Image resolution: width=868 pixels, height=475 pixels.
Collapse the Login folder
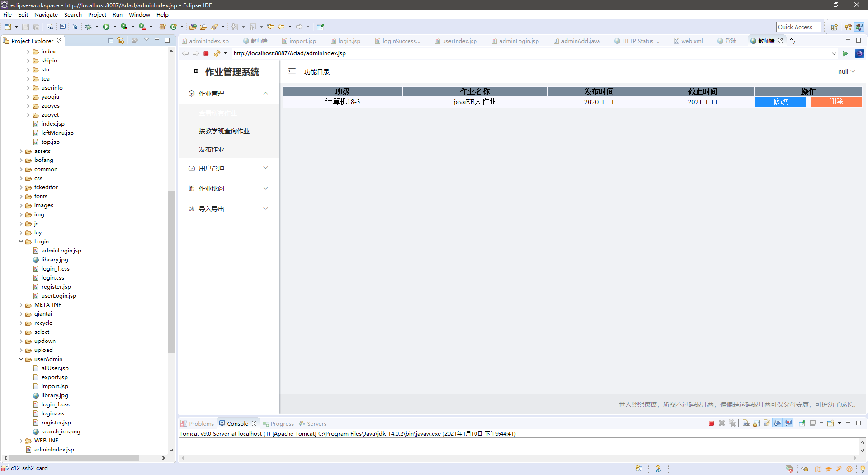(x=21, y=242)
